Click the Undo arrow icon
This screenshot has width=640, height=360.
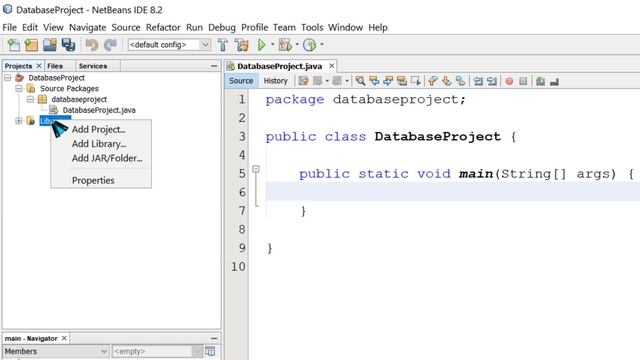point(92,45)
